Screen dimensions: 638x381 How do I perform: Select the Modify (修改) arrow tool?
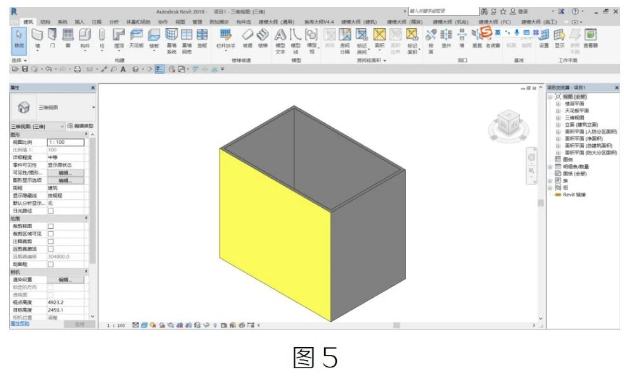pyautogui.click(x=19, y=40)
